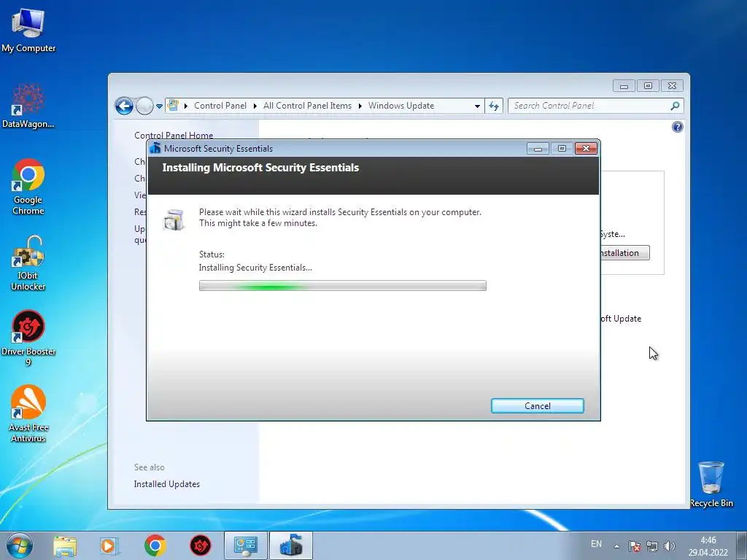The image size is (747, 560).
Task: Minimize the Microsoft Security Essentials dialog
Action: pos(538,149)
